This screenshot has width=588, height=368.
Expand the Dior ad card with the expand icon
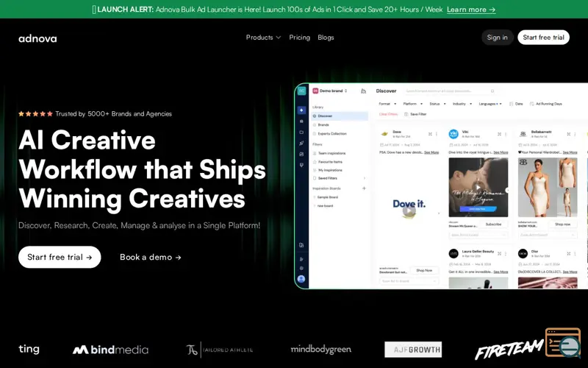coord(568,254)
